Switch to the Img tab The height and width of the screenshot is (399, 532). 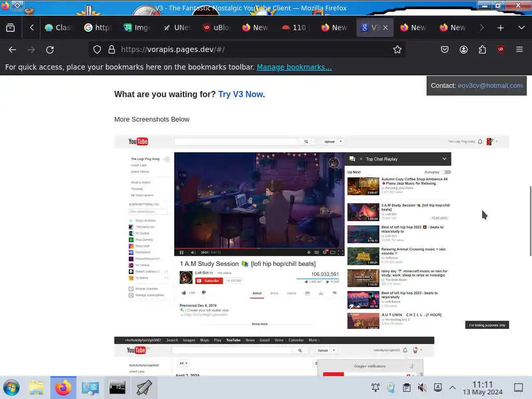(137, 28)
